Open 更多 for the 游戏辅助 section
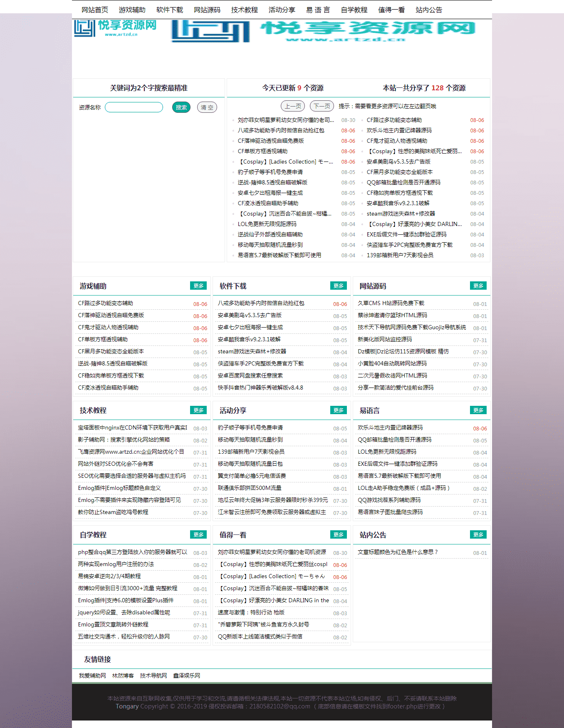Image resolution: width=564 pixels, height=728 pixels. click(x=198, y=286)
